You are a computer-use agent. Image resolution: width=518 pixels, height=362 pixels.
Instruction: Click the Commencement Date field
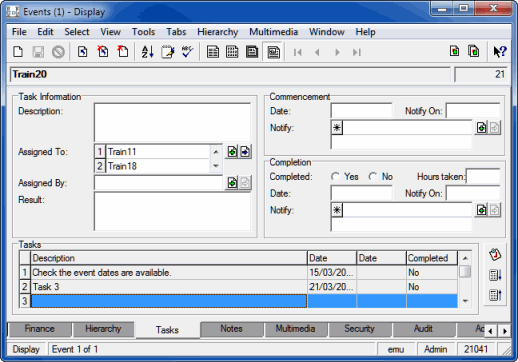[361, 111]
